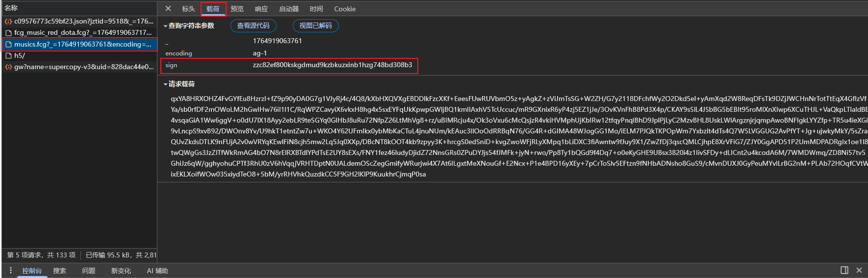Toggle the drawer dock layout icon
Image resolution: width=868 pixels, height=278 pixels.
(x=844, y=270)
